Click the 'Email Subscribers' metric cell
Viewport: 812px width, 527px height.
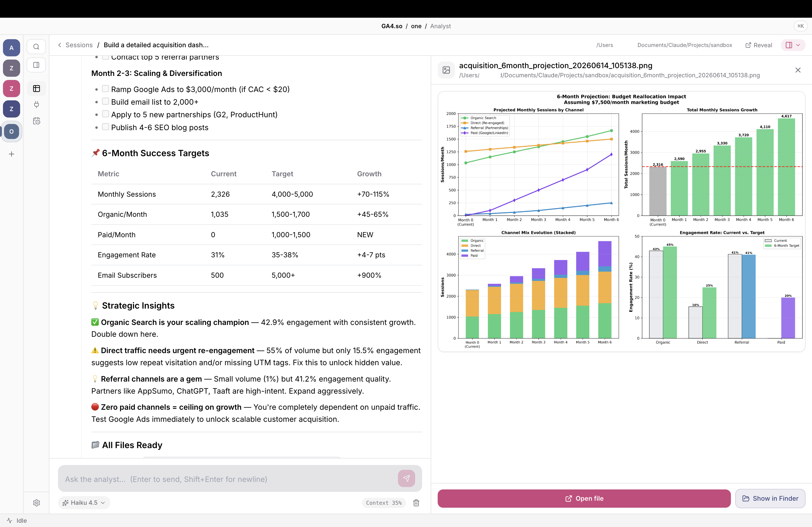[x=127, y=275]
